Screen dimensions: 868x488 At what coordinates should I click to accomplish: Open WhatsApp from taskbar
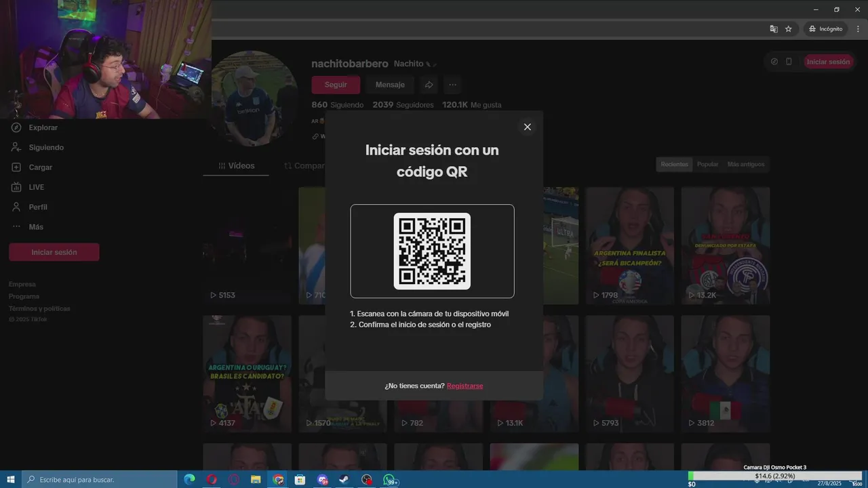click(390, 480)
